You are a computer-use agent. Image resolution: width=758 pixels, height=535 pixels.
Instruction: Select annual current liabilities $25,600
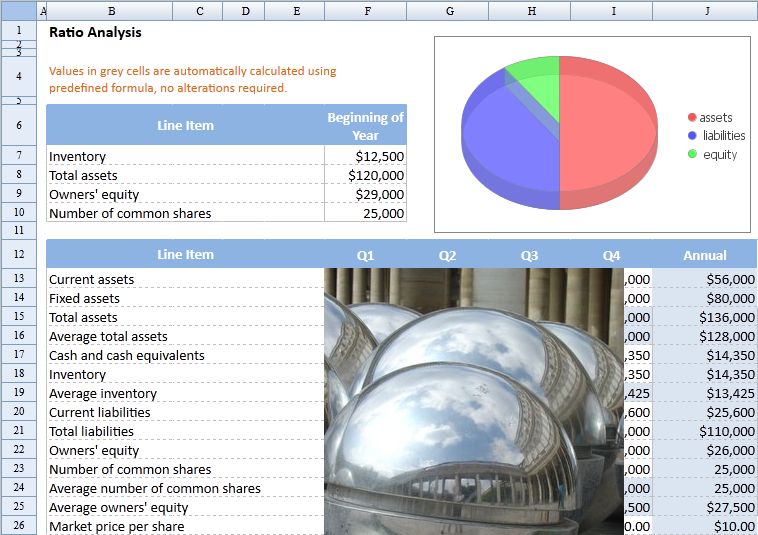[x=730, y=412]
